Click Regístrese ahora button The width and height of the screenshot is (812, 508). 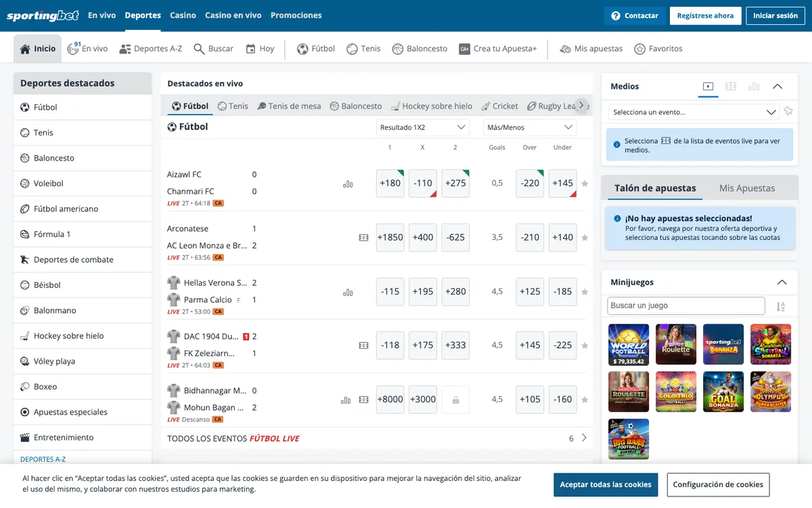pyautogui.click(x=705, y=16)
